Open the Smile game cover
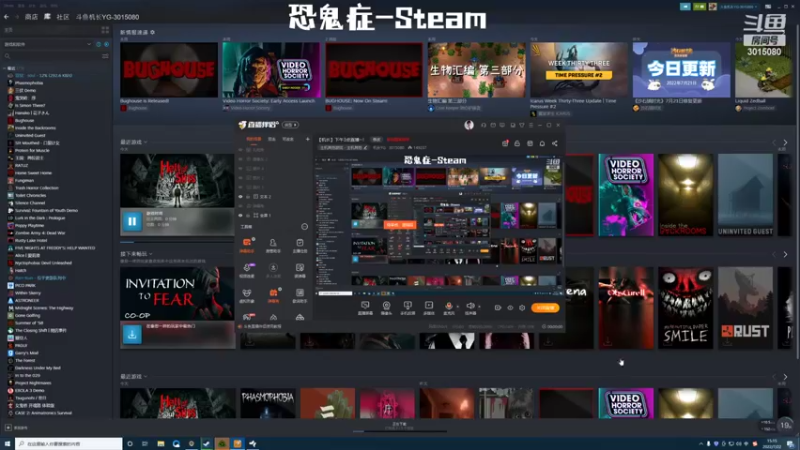800x450 pixels. [686, 308]
